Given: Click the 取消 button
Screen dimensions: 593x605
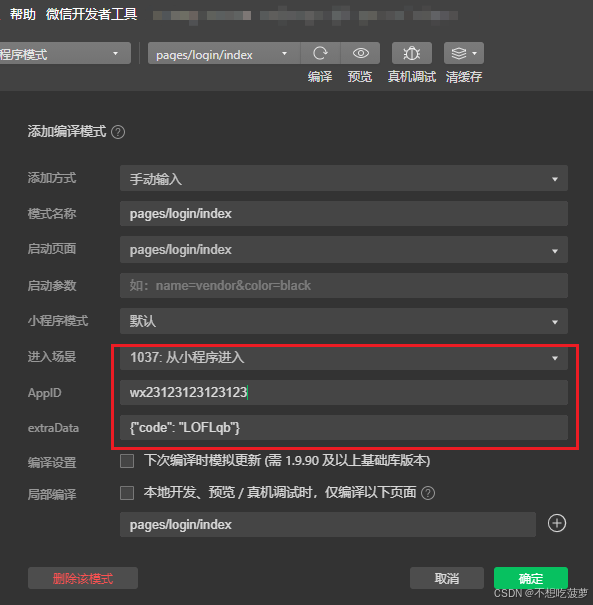Looking at the screenshot, I should click(x=447, y=578).
